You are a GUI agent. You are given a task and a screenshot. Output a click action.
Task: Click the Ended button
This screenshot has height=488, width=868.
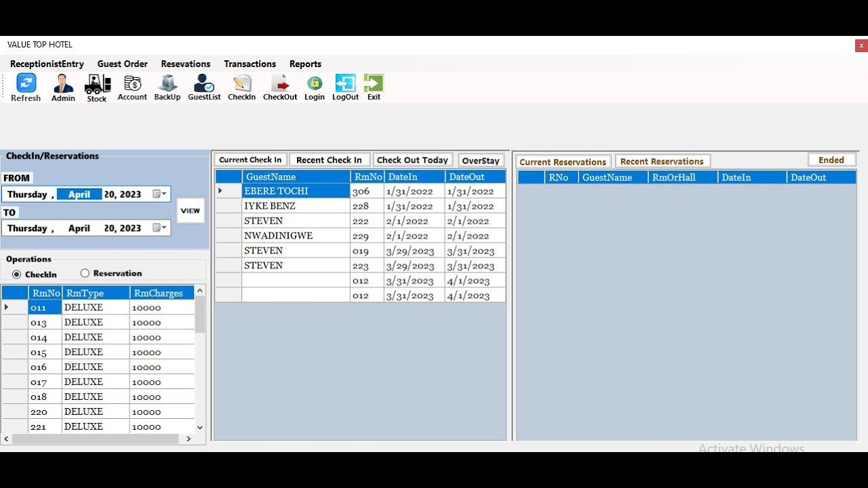(x=831, y=160)
